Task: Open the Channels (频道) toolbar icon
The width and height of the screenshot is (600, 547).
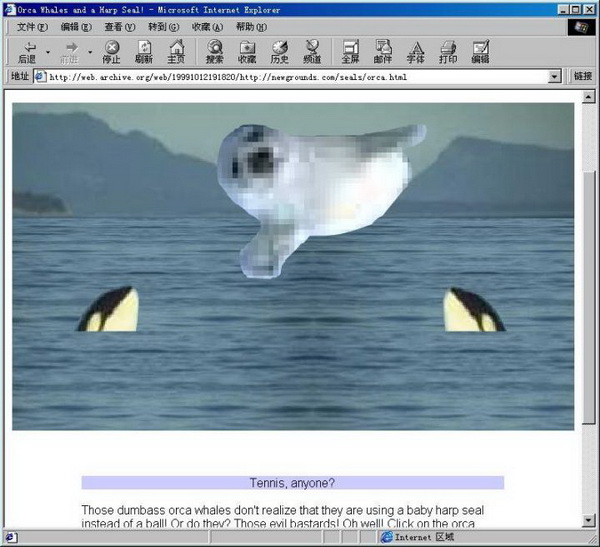Action: tap(312, 51)
